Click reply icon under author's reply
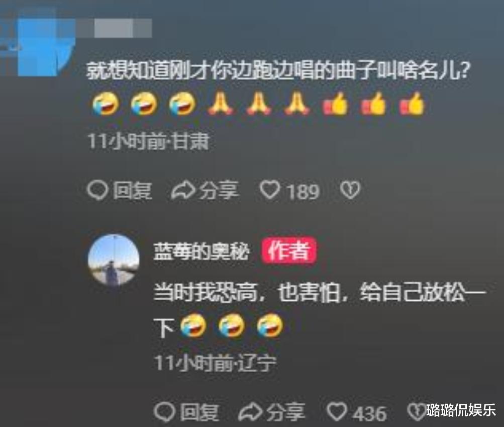 [164, 412]
